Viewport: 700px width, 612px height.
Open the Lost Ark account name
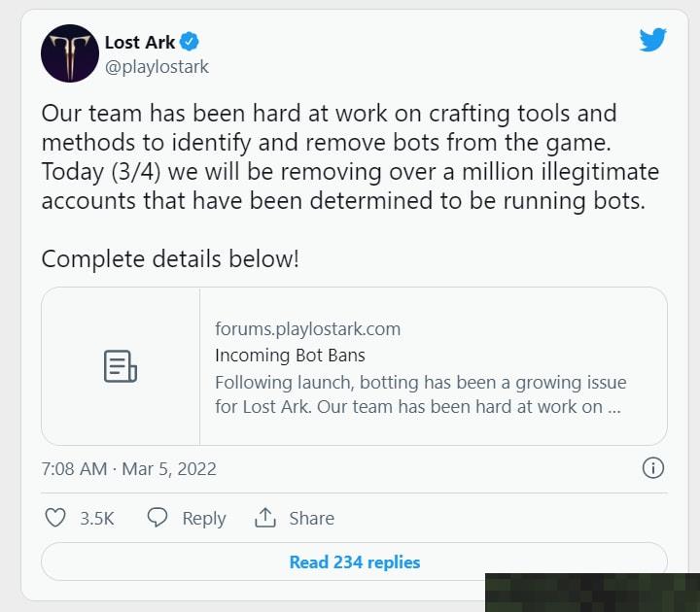pyautogui.click(x=140, y=43)
